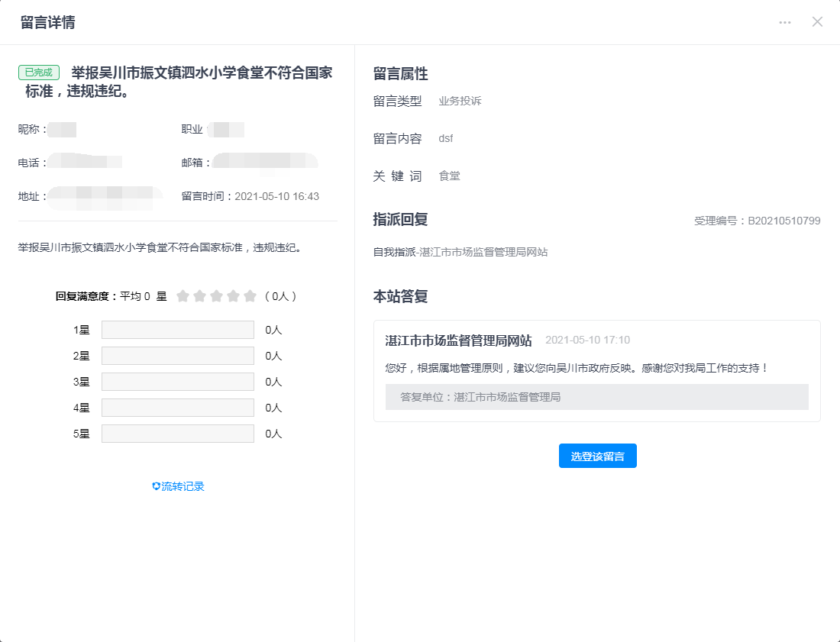The height and width of the screenshot is (642, 840).
Task: Click the second rating star
Action: click(199, 296)
